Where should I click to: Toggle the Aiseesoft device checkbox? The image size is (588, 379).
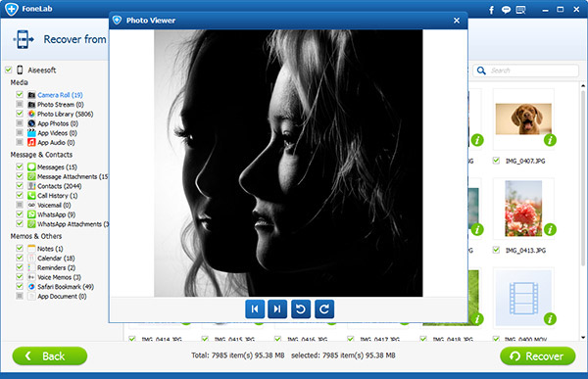[x=9, y=70]
